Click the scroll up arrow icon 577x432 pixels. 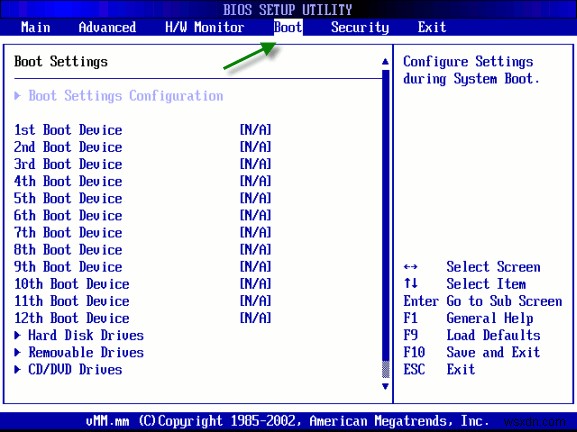click(x=385, y=61)
